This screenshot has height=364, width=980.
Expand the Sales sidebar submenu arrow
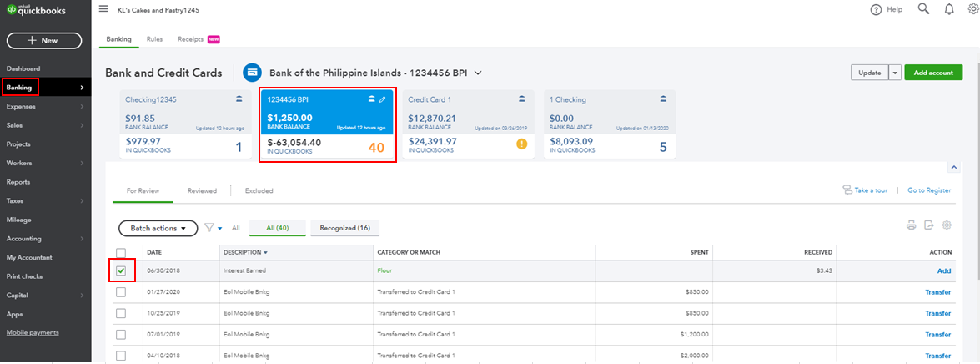(82, 125)
